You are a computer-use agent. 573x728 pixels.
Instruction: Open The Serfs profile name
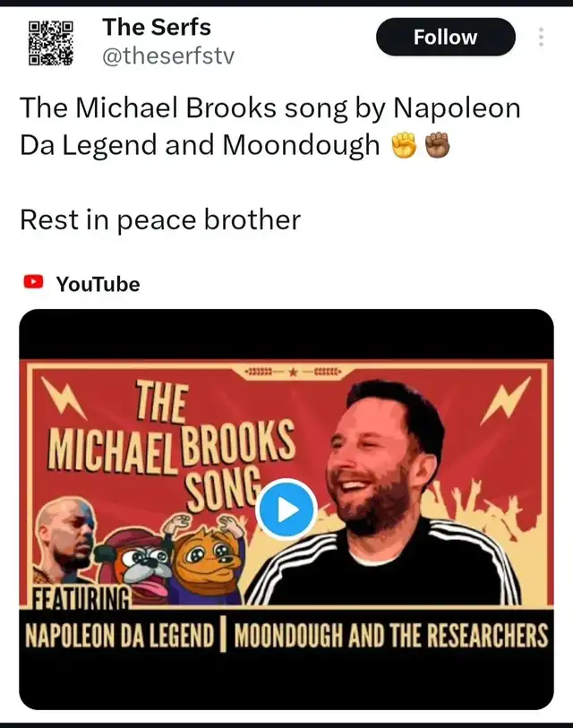[x=157, y=27]
